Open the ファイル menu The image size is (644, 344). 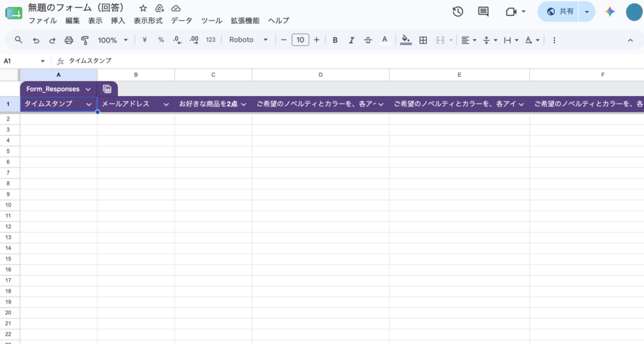point(43,21)
